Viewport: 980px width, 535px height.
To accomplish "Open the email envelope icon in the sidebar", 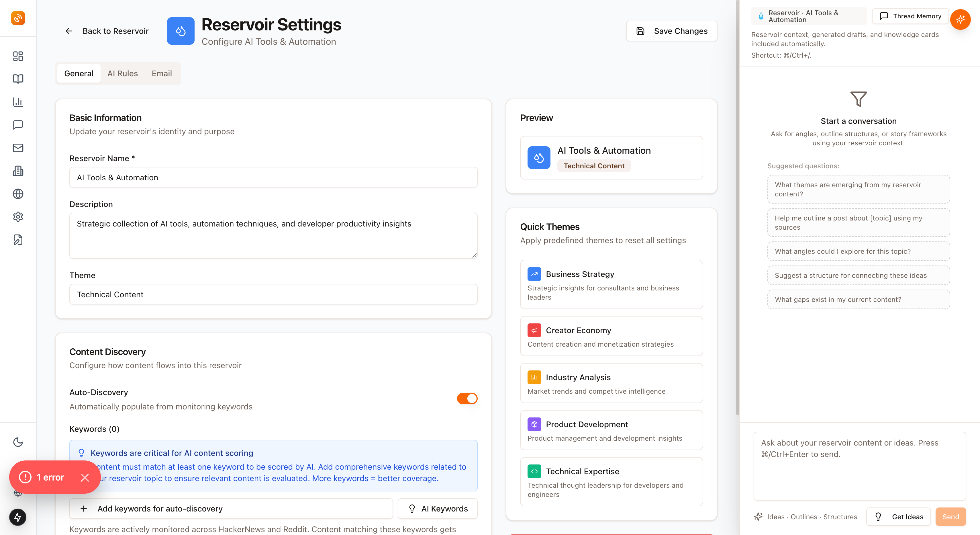I will pos(17,148).
